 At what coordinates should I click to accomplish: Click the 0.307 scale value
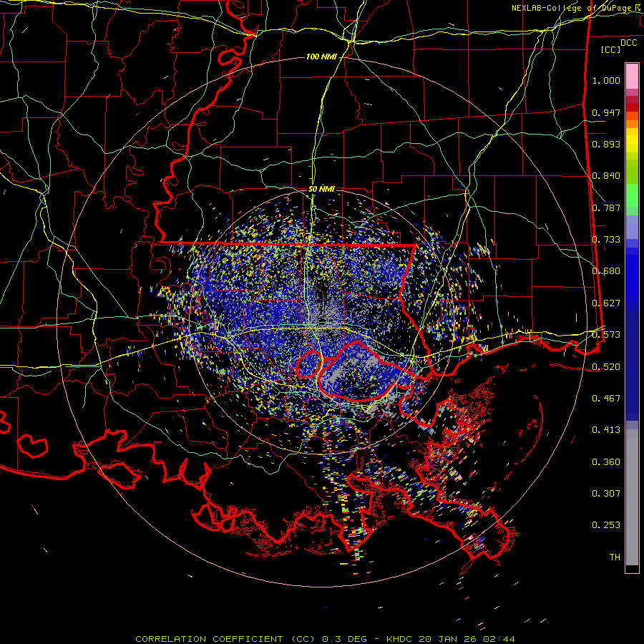606,494
